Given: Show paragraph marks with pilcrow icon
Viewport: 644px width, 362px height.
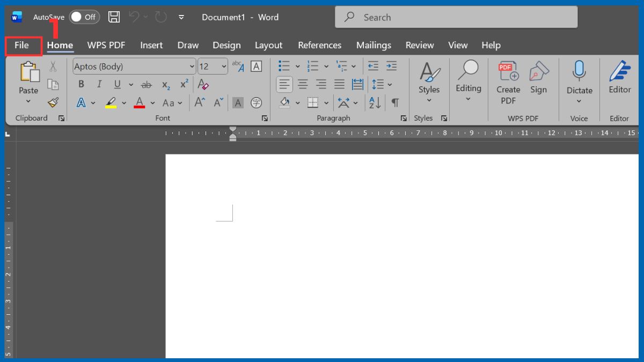Looking at the screenshot, I should 395,102.
